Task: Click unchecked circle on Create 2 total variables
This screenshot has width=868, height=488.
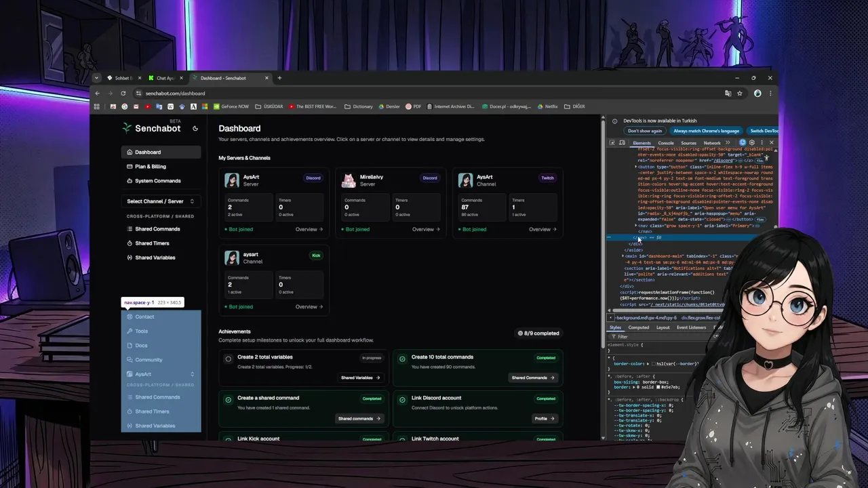Action: point(229,359)
